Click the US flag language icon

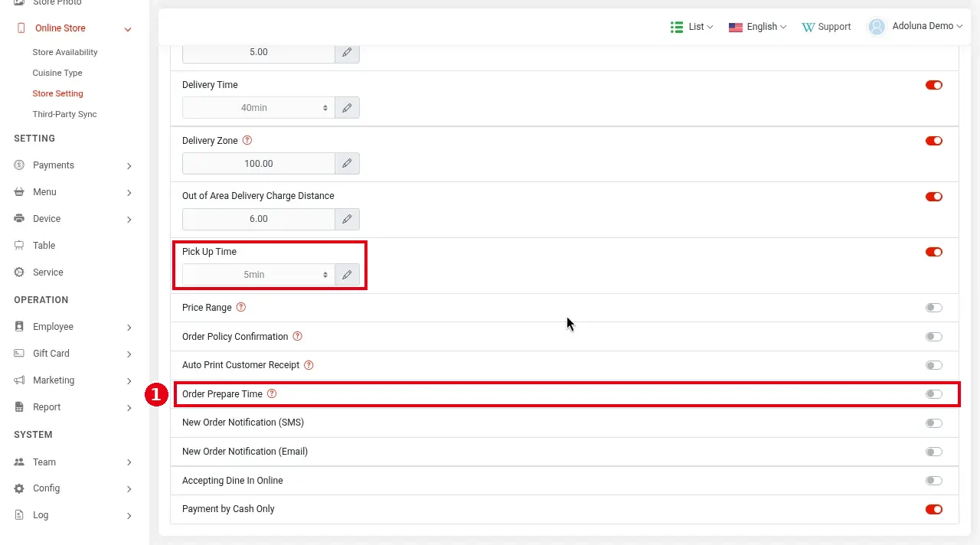tap(736, 27)
